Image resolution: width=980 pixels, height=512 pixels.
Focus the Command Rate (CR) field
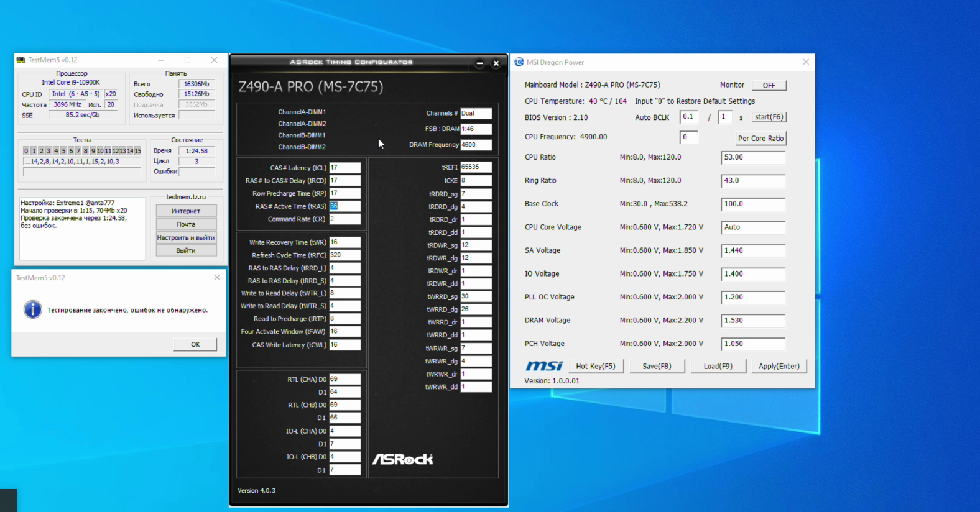345,219
